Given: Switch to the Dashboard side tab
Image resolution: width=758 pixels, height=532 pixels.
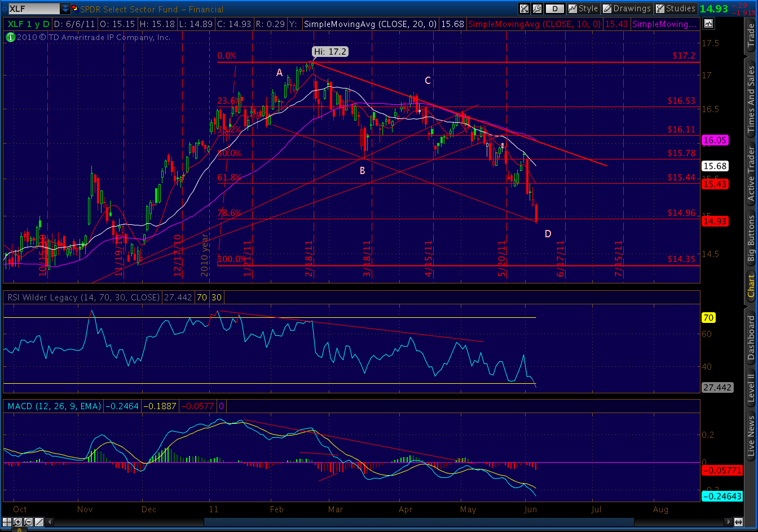Looking at the screenshot, I should 751,338.
